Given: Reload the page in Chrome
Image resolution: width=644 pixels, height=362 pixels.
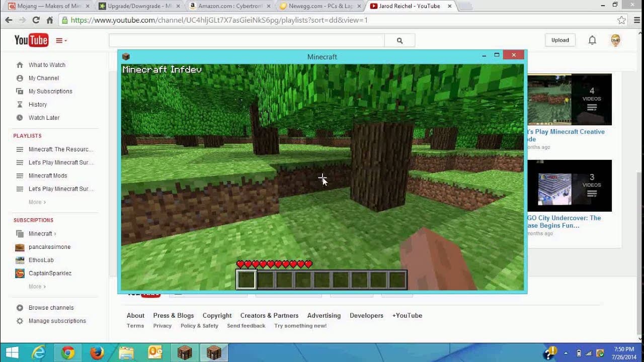Looking at the screenshot, I should 36,20.
